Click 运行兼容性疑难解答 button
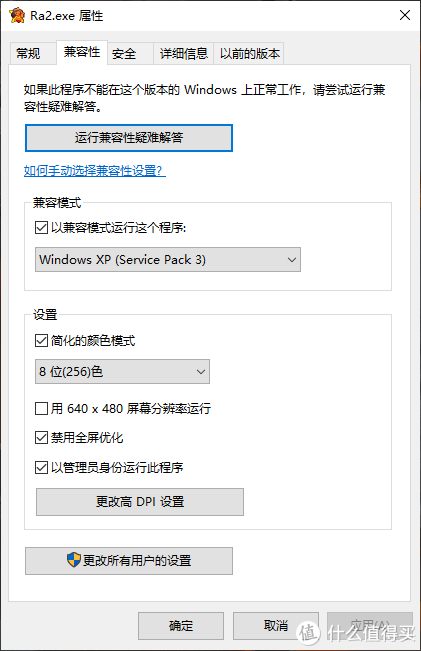Image resolution: width=421 pixels, height=651 pixels. pos(129,138)
